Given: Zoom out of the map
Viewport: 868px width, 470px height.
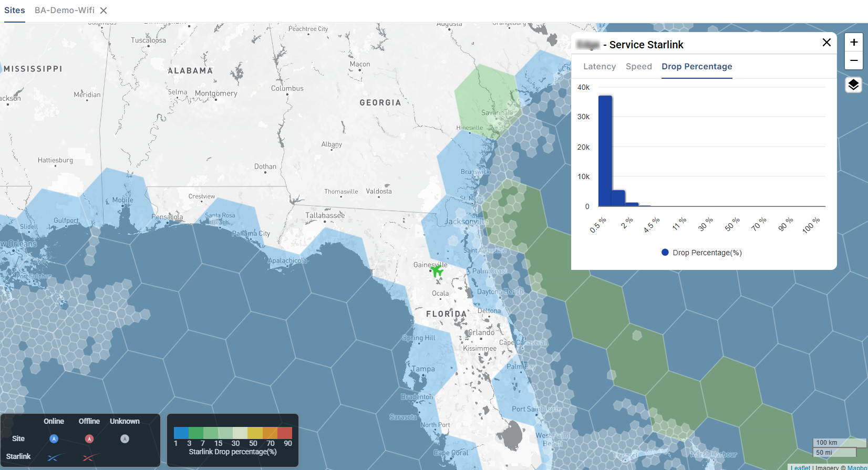Looking at the screenshot, I should [x=854, y=60].
